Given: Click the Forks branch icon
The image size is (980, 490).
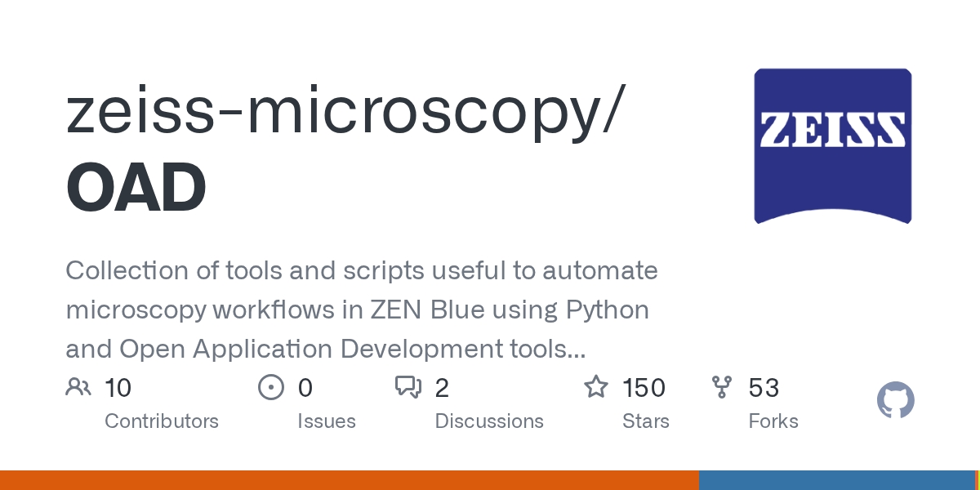Looking at the screenshot, I should point(722,387).
